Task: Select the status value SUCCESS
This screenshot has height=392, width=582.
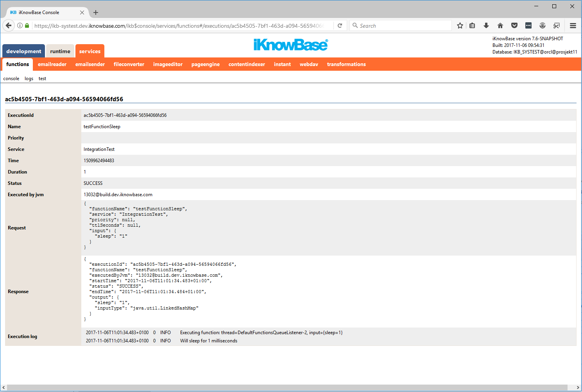Action: tap(93, 183)
